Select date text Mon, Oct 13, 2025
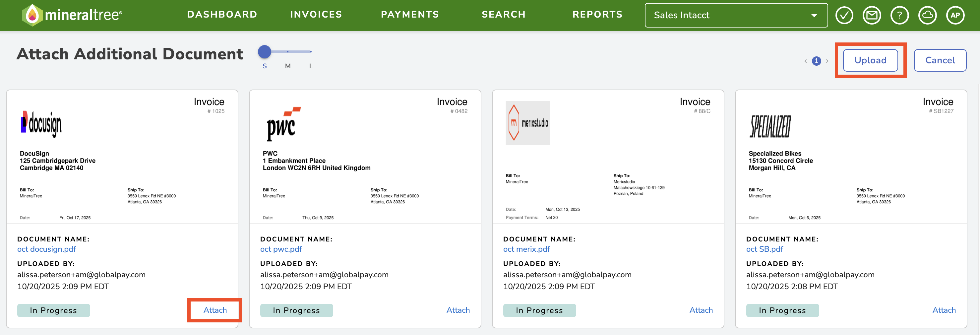The height and width of the screenshot is (335, 980). (x=562, y=209)
